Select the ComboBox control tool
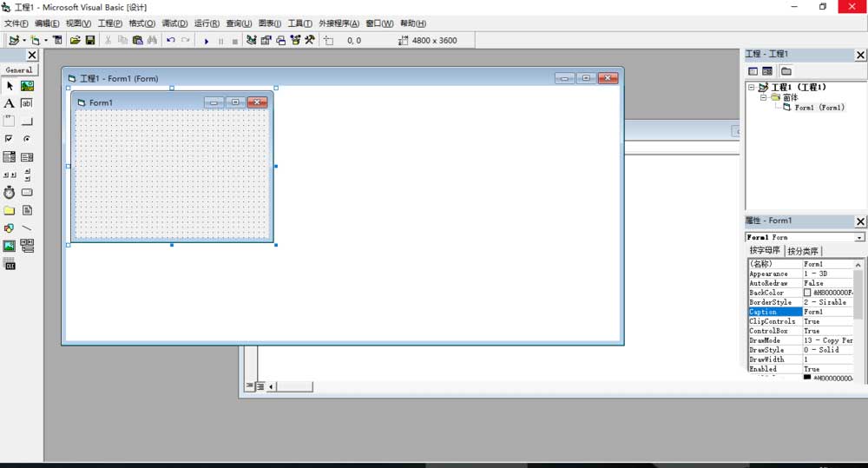The height and width of the screenshot is (468, 868). 10,157
